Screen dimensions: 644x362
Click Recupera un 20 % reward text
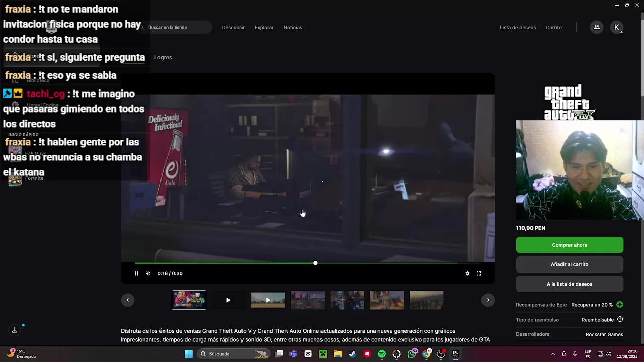[592, 305]
